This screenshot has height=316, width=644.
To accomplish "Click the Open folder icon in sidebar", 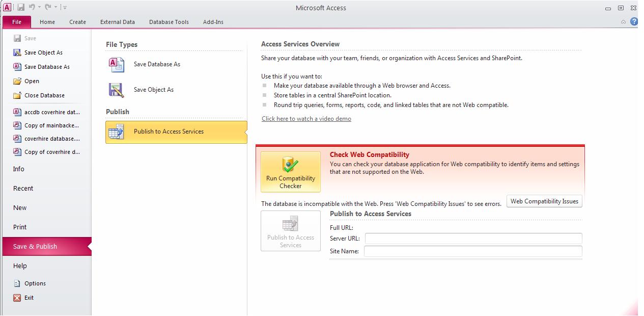I will [17, 81].
